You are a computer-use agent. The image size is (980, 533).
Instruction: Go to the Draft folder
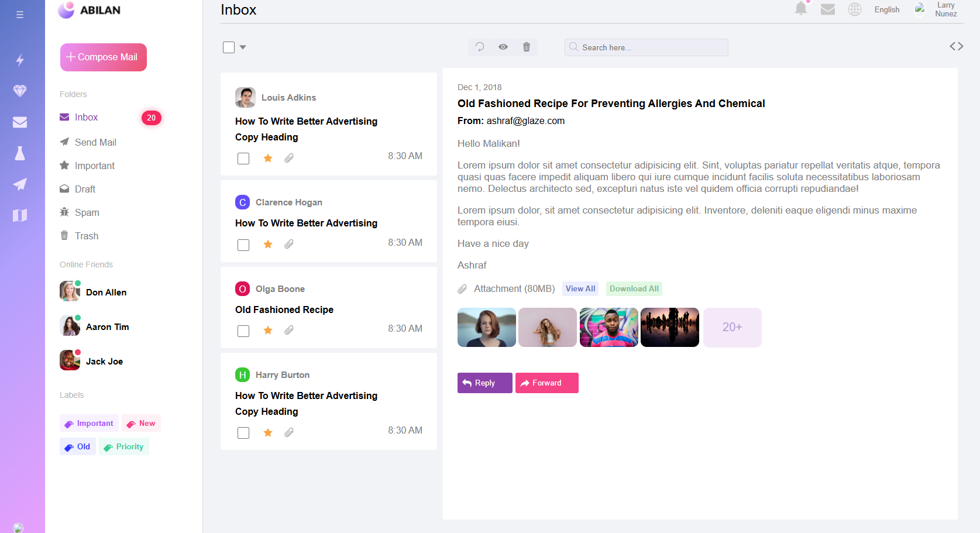tap(85, 189)
